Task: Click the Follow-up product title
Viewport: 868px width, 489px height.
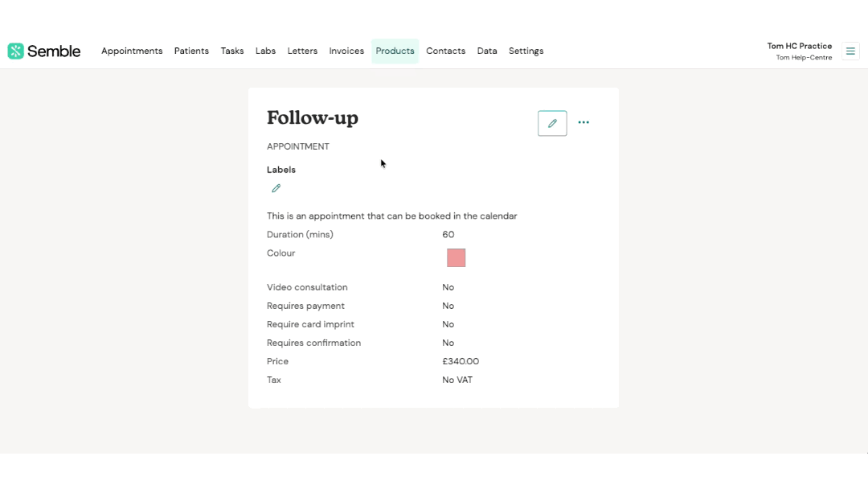Action: pyautogui.click(x=313, y=118)
